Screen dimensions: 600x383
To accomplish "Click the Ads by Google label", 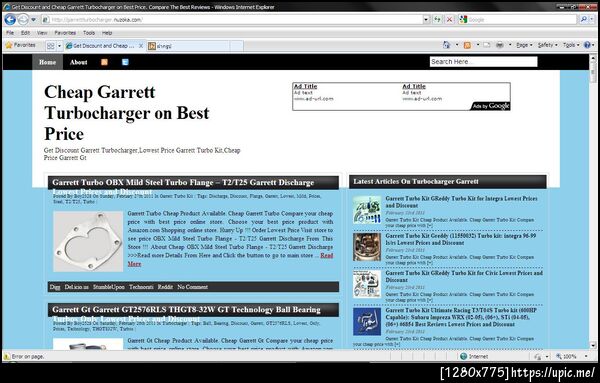I will pyautogui.click(x=491, y=106).
